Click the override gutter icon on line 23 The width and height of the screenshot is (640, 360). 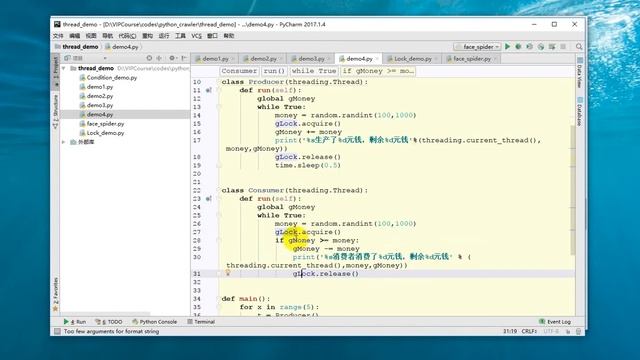(x=209, y=199)
